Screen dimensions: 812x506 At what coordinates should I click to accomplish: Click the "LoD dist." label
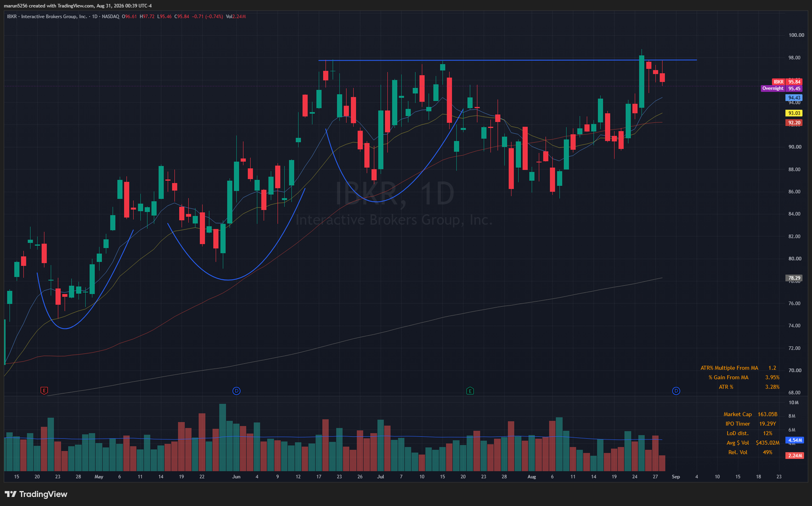737,433
